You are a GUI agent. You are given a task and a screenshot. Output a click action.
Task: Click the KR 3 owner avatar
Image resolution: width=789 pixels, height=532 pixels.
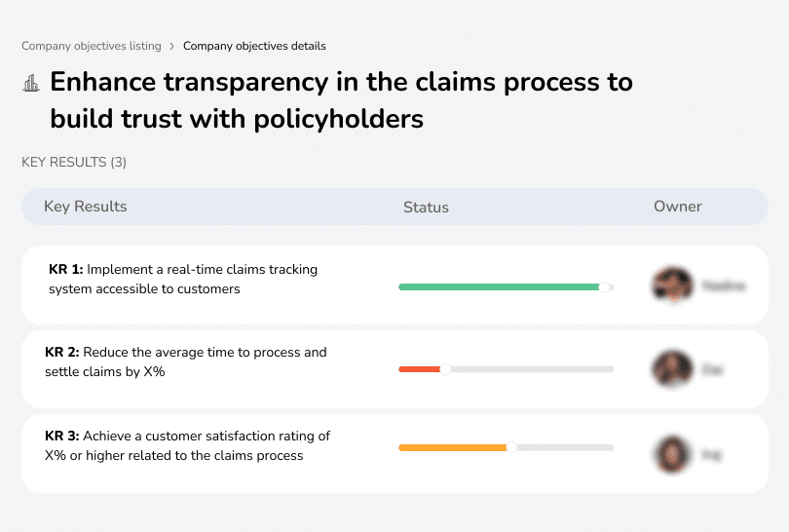pos(672,453)
